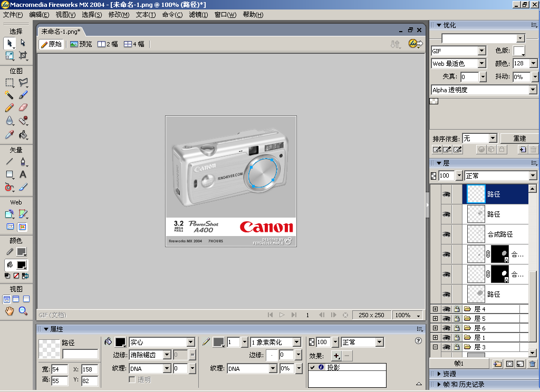Hide the 层 6 folder
540x392 pixels.
446,328
